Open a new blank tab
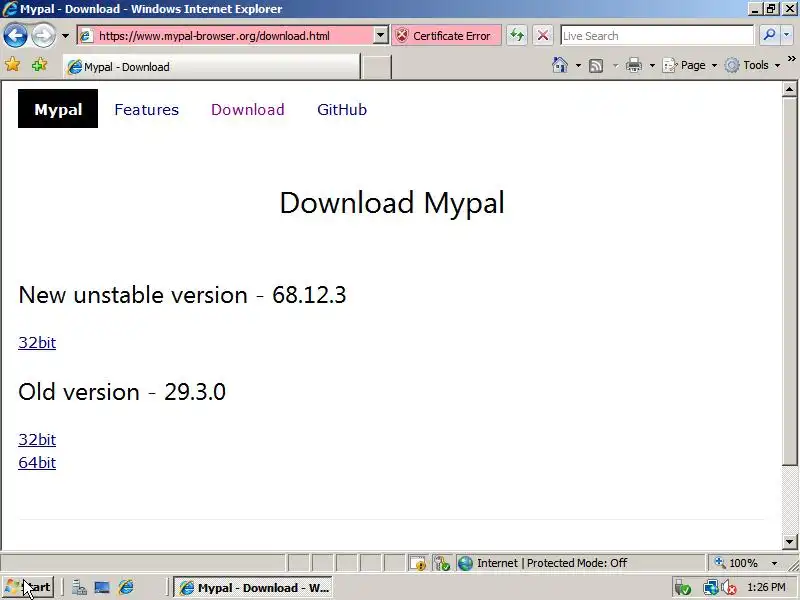800x600 pixels. pos(377,67)
